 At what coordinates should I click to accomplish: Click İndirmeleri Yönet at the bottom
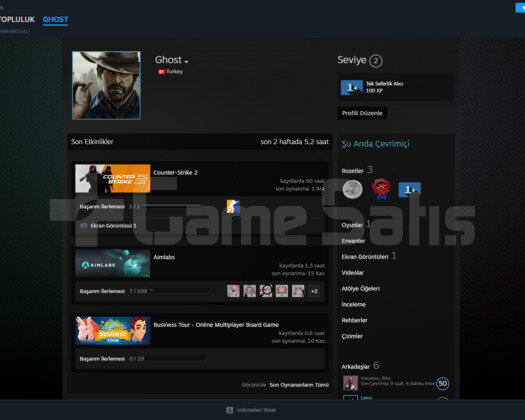[x=256, y=410]
